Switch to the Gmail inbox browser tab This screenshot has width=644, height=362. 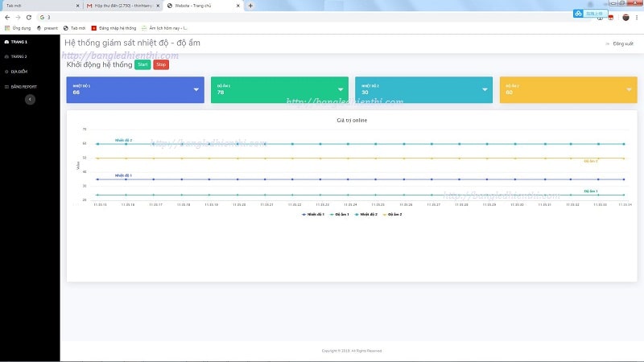click(x=119, y=6)
